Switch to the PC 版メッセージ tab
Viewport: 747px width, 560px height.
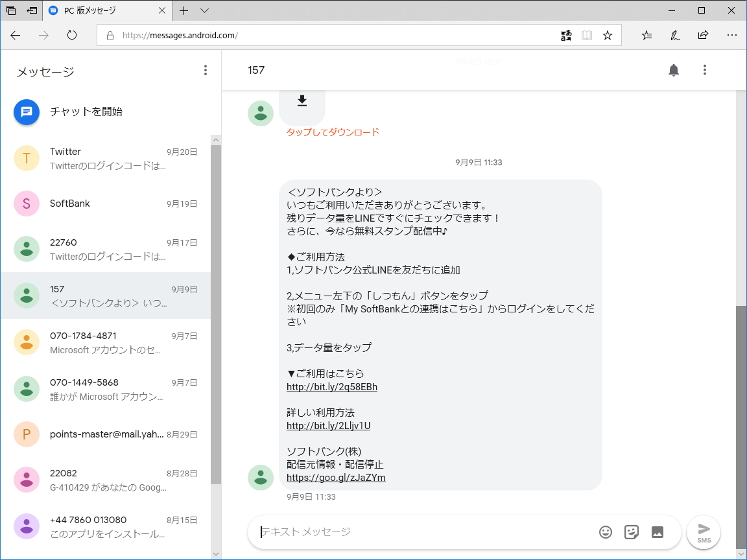pyautogui.click(x=104, y=10)
